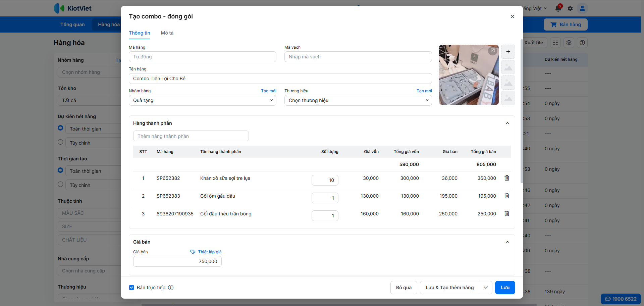This screenshot has width=644, height=306.
Task: Open the notifications bell
Action: [x=558, y=8]
